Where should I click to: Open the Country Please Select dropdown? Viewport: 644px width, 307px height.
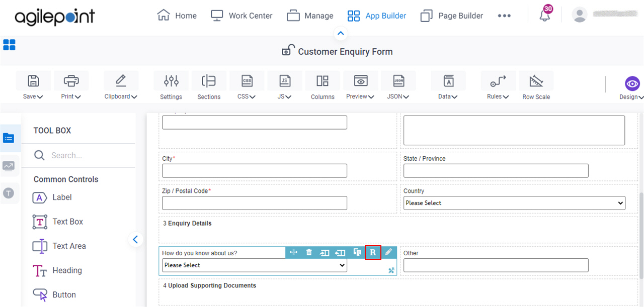(514, 203)
